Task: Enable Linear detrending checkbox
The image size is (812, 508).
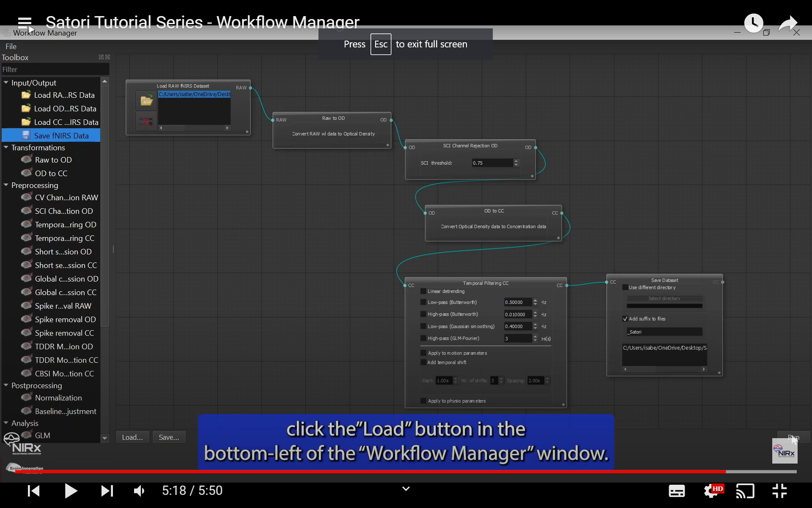Action: (x=423, y=291)
